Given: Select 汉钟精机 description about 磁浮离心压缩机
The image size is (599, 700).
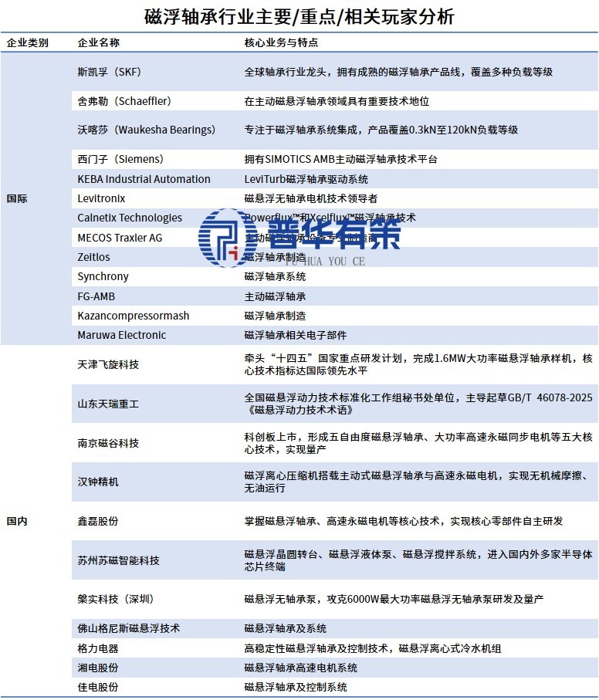Looking at the screenshot, I should (418, 482).
